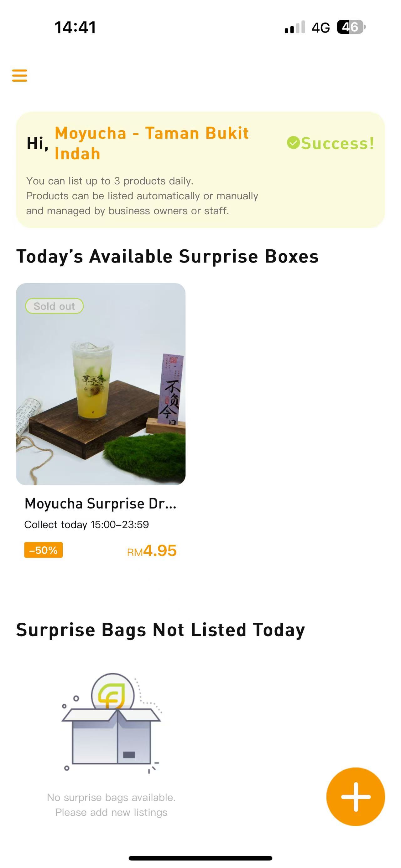The width and height of the screenshot is (401, 868).
Task: Tap the orange plus add-listing button
Action: pos(356,797)
